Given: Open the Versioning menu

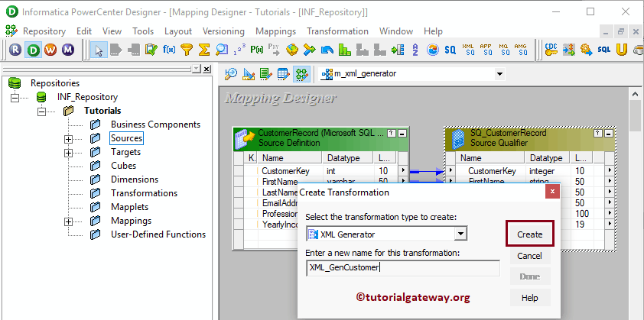Looking at the screenshot, I should (x=223, y=31).
